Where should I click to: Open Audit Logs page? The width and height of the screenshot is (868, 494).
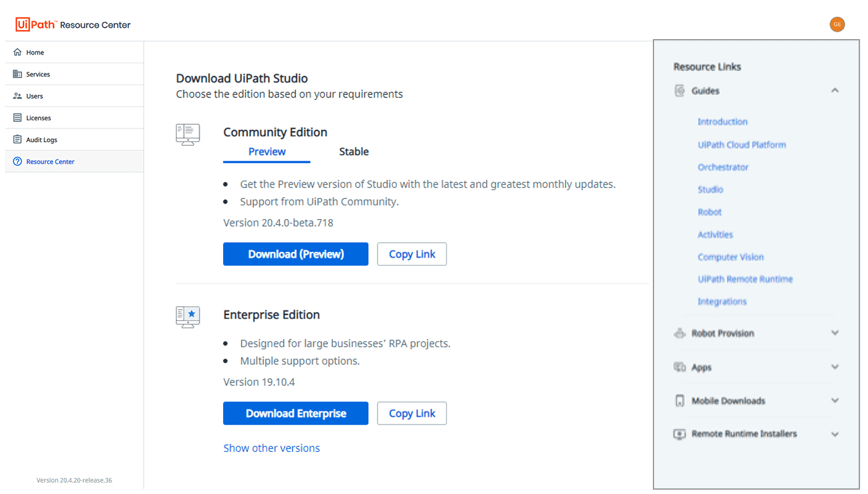click(74, 140)
